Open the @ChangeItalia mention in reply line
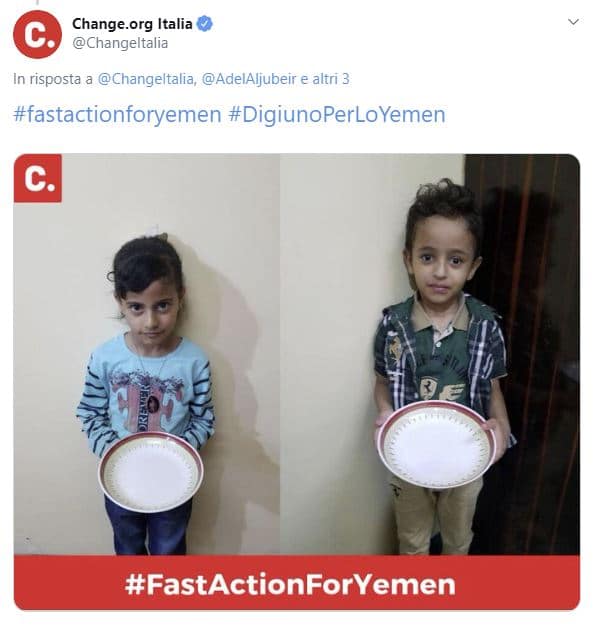This screenshot has width=595, height=627. (x=147, y=79)
